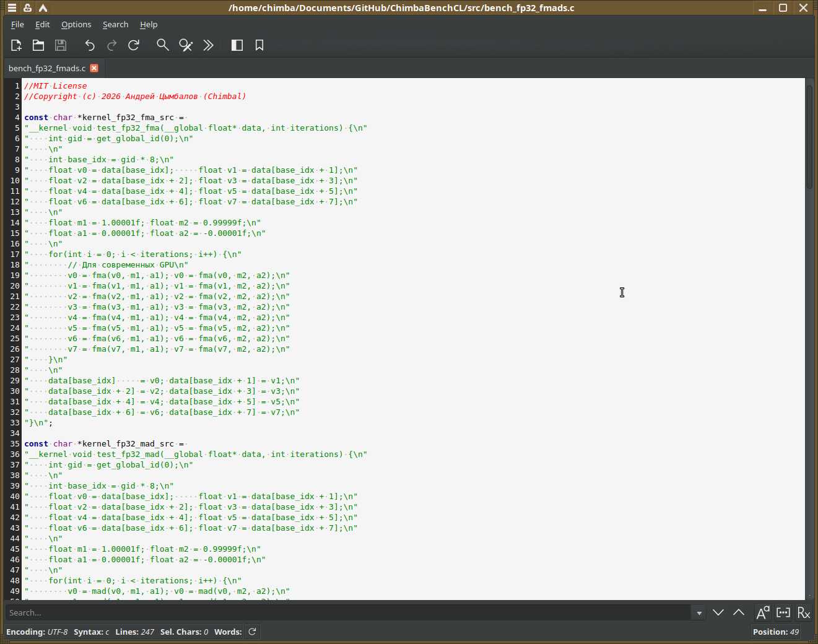The height and width of the screenshot is (644, 818).
Task: Open the Edit menu
Action: (x=42, y=24)
